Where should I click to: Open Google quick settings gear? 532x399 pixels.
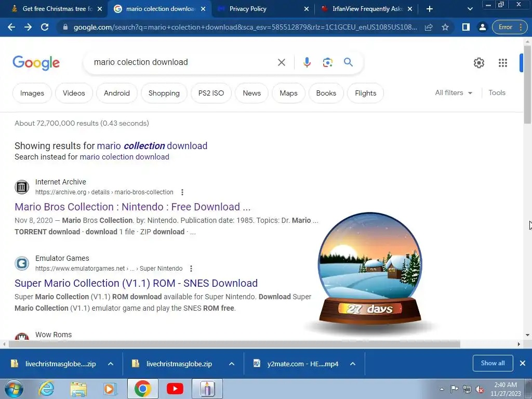point(478,63)
